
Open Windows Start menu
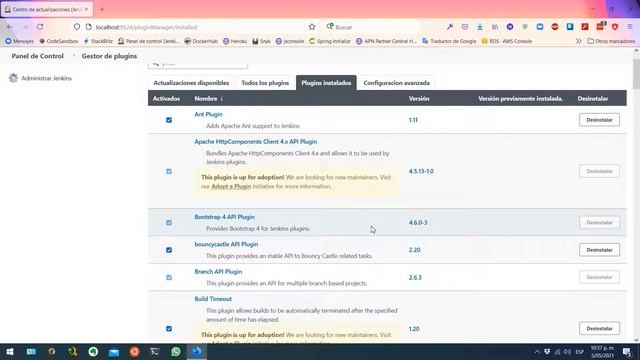click(x=10, y=351)
